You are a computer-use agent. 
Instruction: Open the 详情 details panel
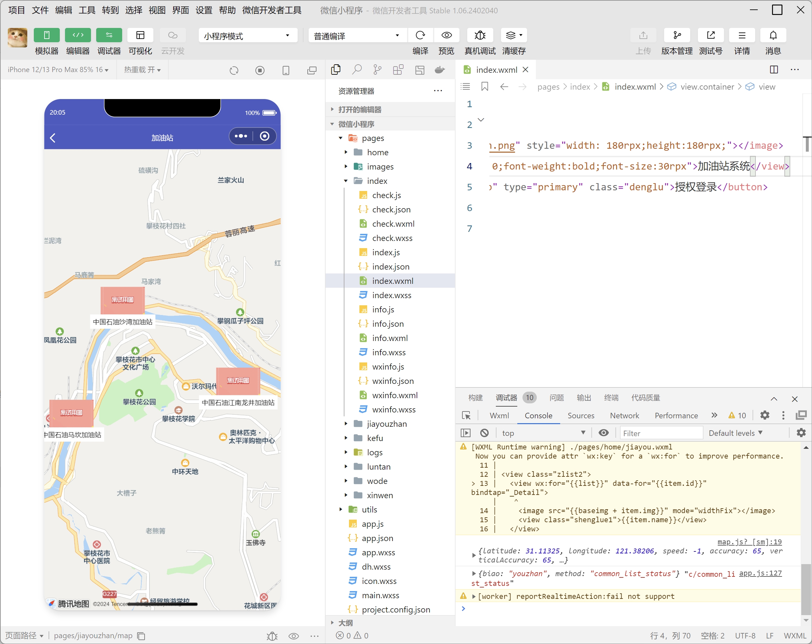point(742,35)
